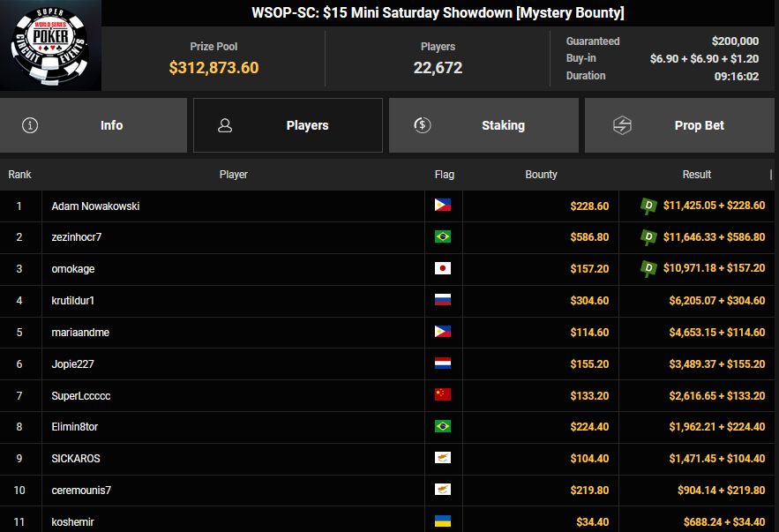
Task: Click the green deal icon for Adam Nowakowski
Action: point(649,206)
